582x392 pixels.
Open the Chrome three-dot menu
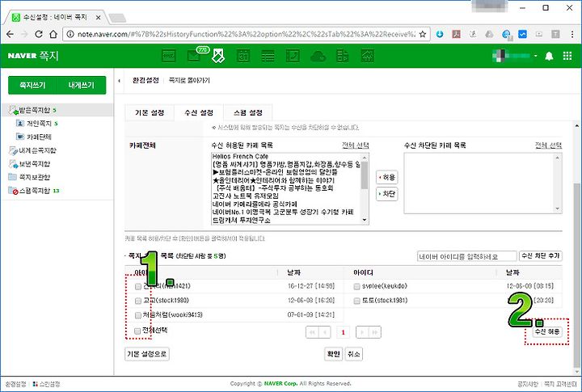pyautogui.click(x=572, y=34)
